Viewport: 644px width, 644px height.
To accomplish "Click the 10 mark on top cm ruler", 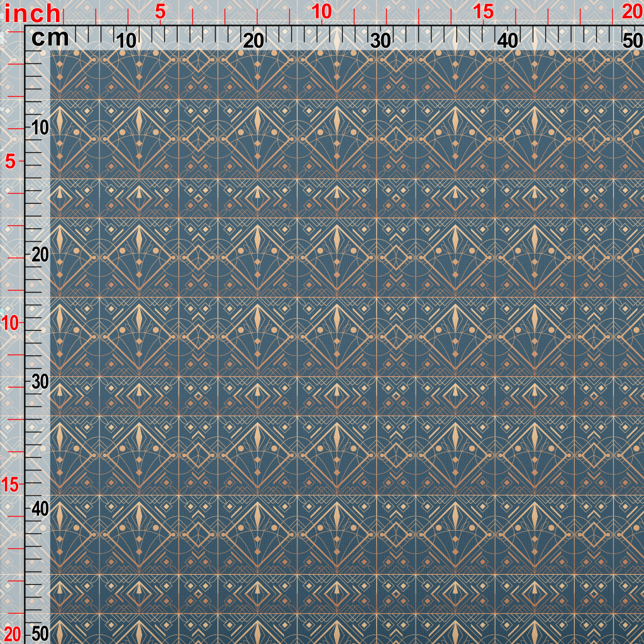I will coord(126,41).
